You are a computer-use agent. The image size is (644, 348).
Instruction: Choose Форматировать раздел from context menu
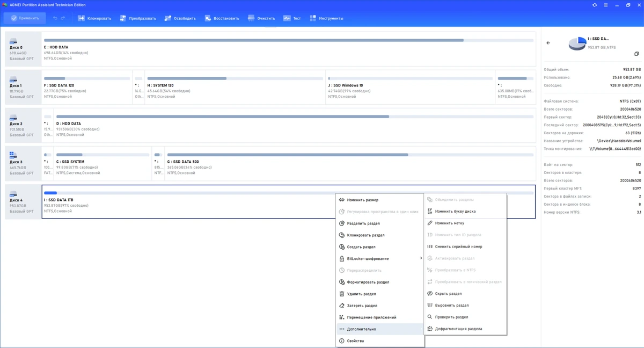pyautogui.click(x=380, y=282)
